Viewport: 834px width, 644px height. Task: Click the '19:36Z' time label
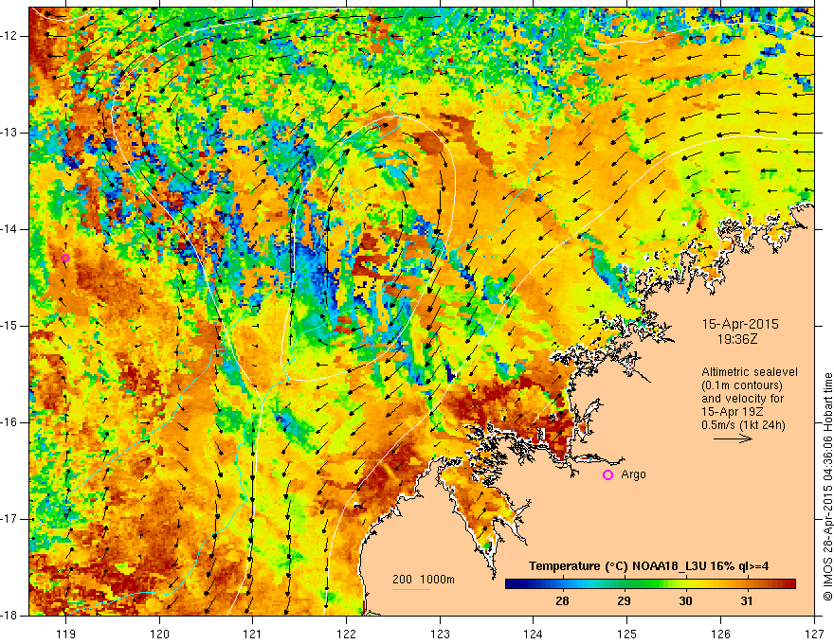click(x=736, y=339)
